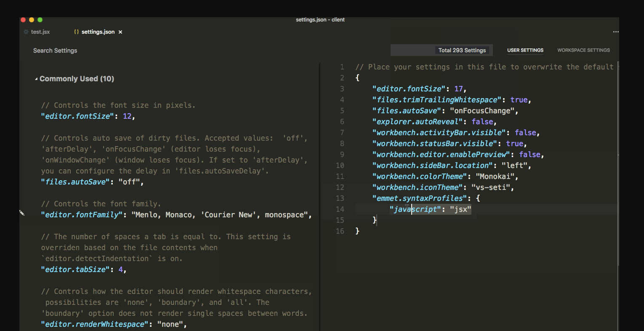
Task: Click line number 1 in the gutter
Action: tap(342, 67)
